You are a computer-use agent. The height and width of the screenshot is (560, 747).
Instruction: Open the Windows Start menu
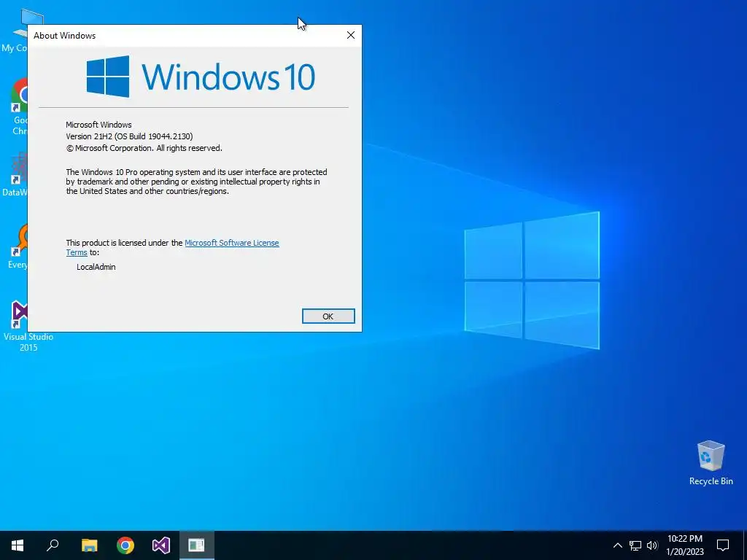(x=18, y=545)
